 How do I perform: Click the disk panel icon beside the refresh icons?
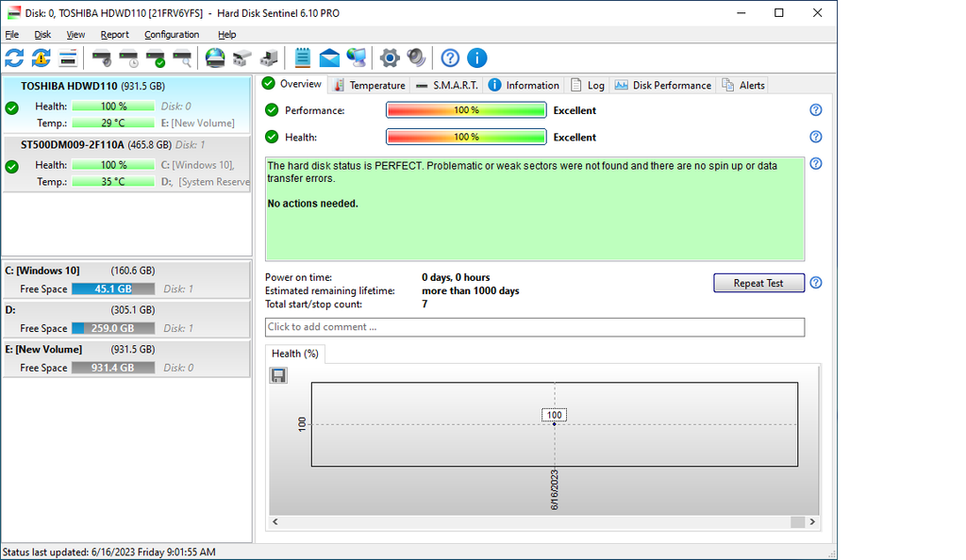tap(68, 58)
